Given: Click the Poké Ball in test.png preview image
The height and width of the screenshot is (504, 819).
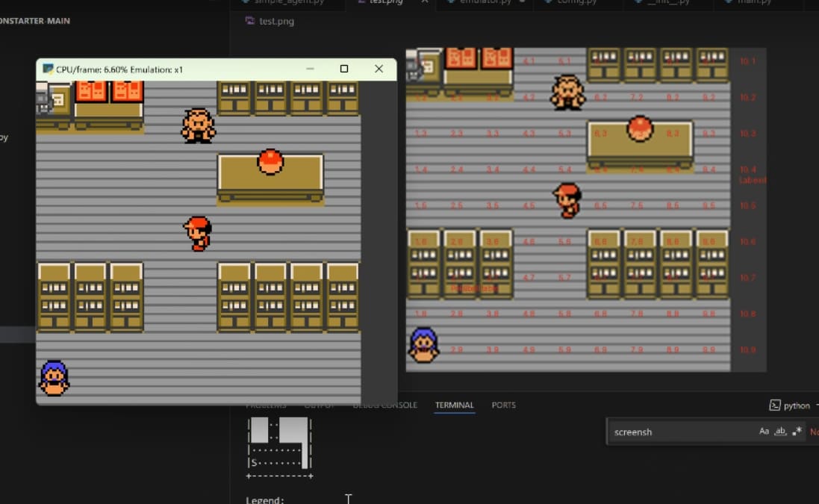Looking at the screenshot, I should point(640,128).
